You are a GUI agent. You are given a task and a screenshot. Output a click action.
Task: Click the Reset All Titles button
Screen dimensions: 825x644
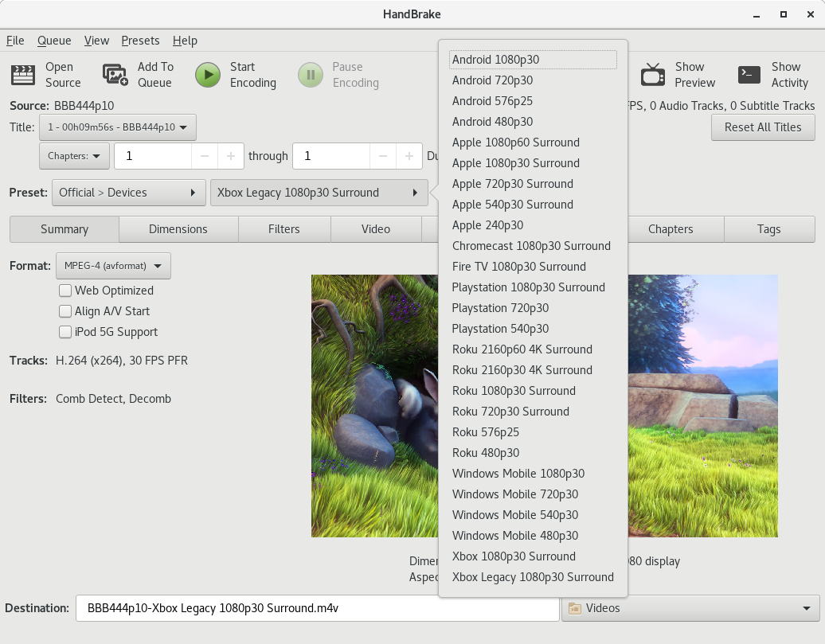[763, 127]
